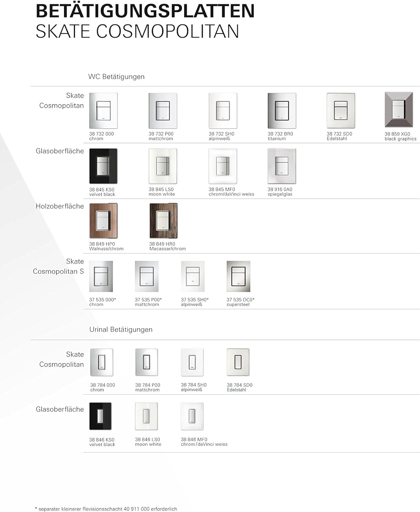Choose the 38 916 0A0 spiegelglas plate image
This screenshot has height=512, width=420.
[x=282, y=166]
